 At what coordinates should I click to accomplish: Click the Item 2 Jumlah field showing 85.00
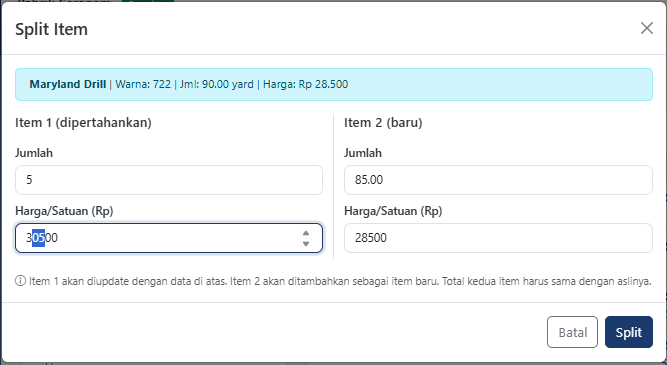498,180
